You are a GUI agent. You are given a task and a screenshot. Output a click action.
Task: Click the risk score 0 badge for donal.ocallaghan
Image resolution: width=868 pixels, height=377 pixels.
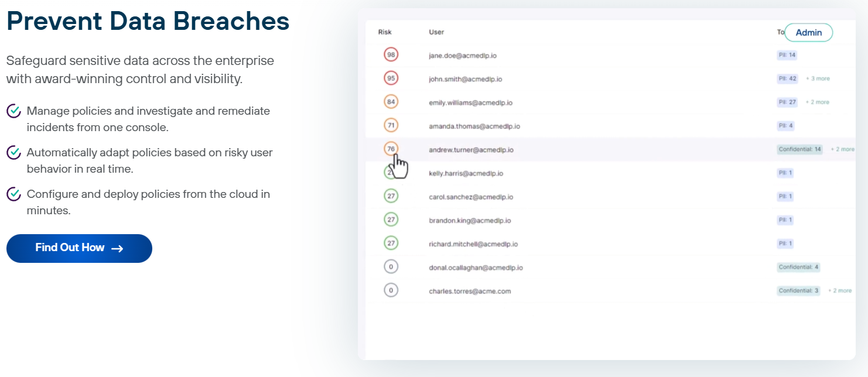tap(391, 267)
